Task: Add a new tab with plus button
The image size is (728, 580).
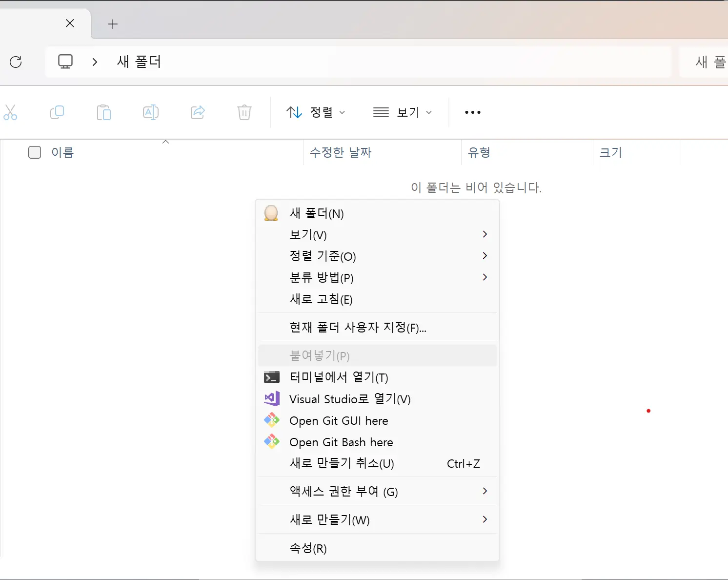Action: click(x=113, y=24)
